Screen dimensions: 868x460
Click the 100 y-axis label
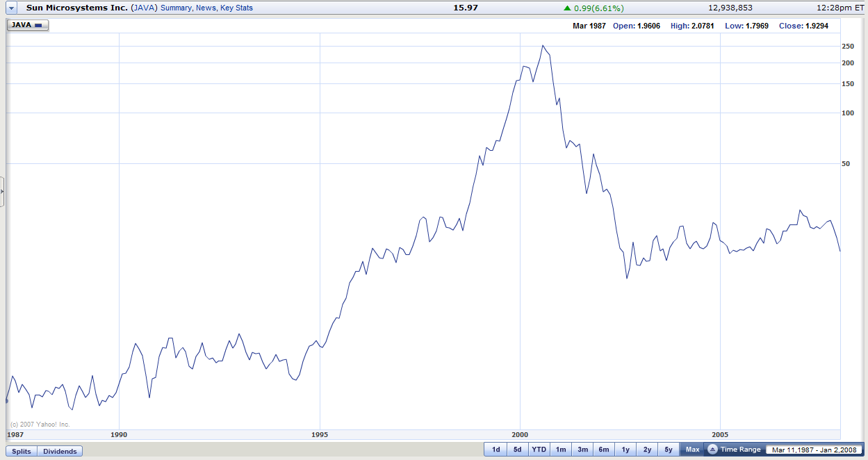848,113
